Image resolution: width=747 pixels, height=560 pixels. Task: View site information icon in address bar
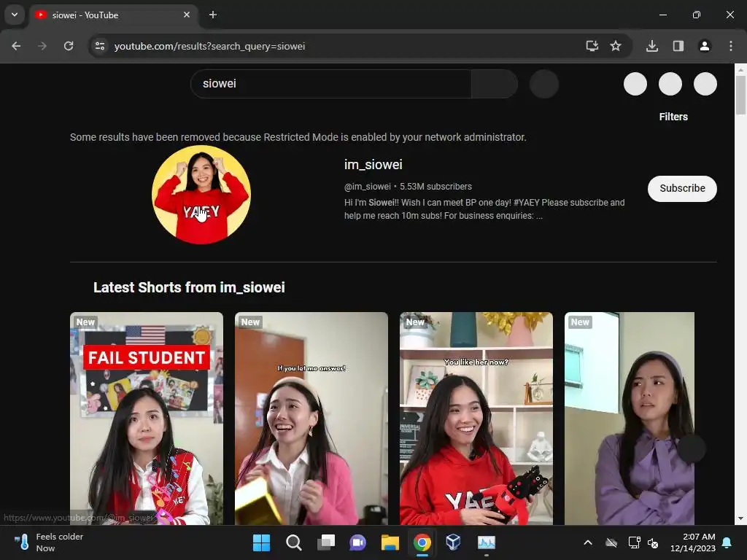[100, 46]
